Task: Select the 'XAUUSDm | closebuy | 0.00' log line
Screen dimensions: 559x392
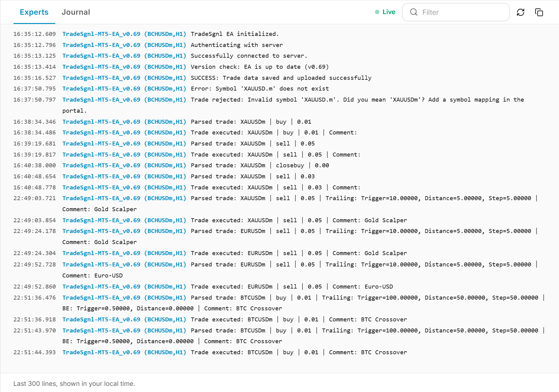Action: [260, 165]
